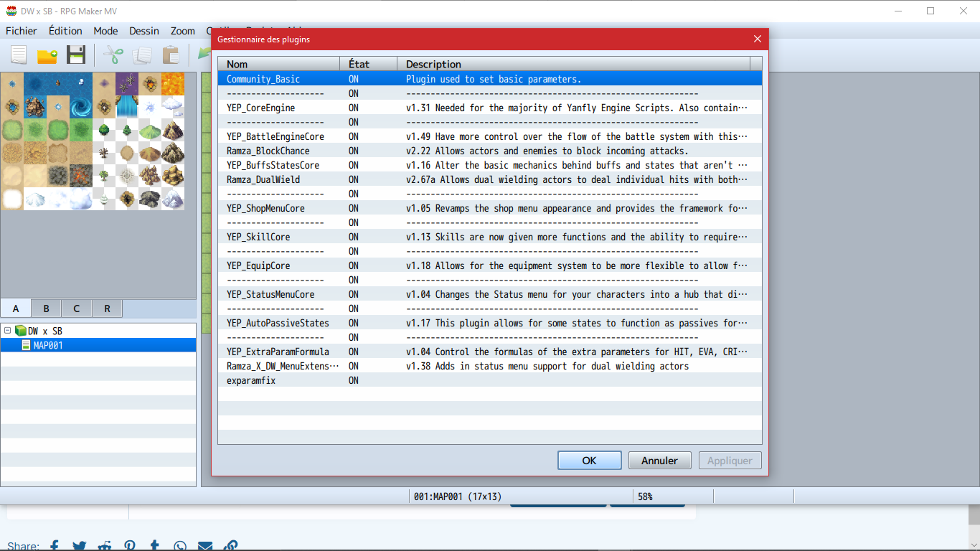Open the Édition menu
The image size is (980, 551).
(x=65, y=31)
